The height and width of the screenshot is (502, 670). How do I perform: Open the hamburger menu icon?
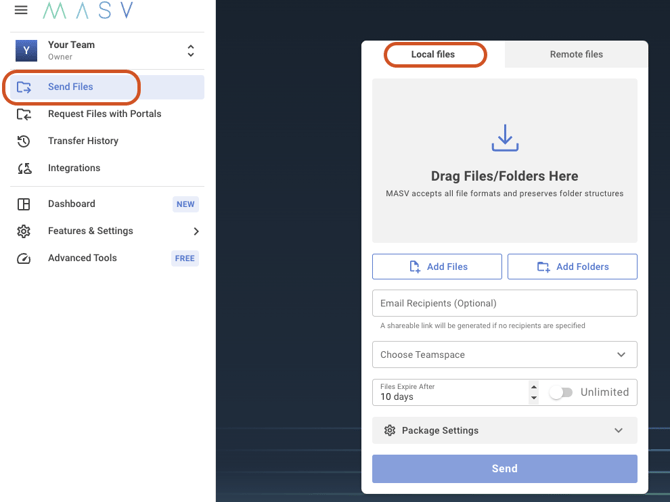pyautogui.click(x=21, y=10)
